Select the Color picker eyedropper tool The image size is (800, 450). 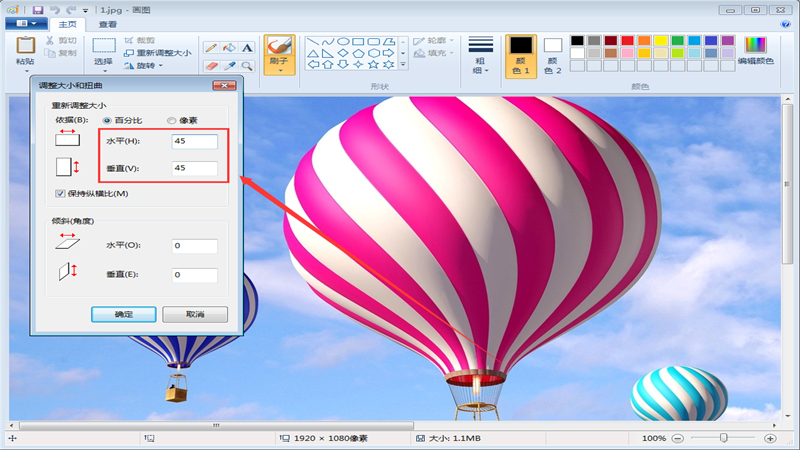(x=229, y=66)
